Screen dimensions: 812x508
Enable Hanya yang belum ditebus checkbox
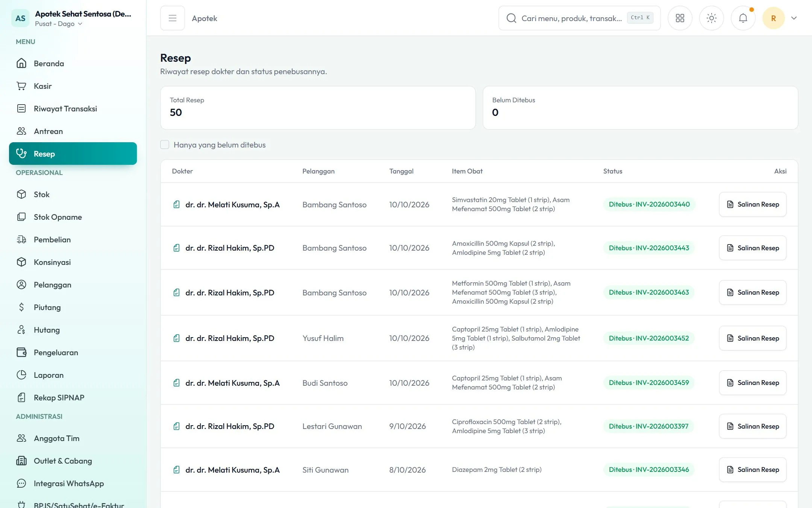165,145
